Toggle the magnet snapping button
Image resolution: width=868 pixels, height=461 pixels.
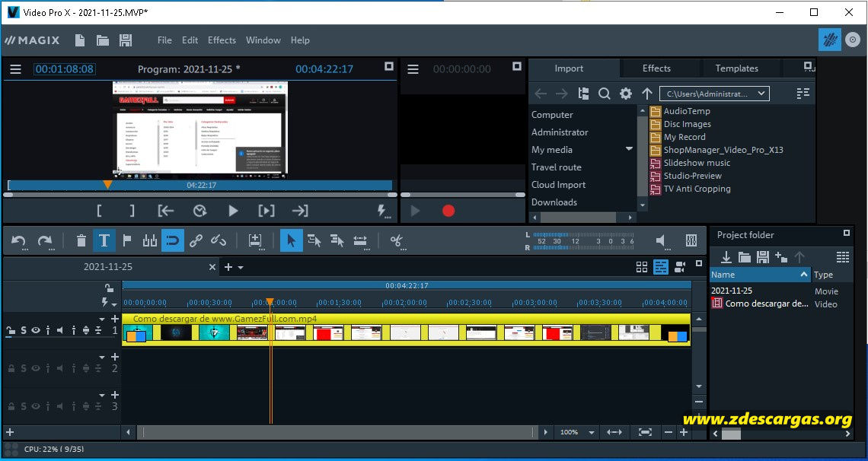[x=173, y=240]
